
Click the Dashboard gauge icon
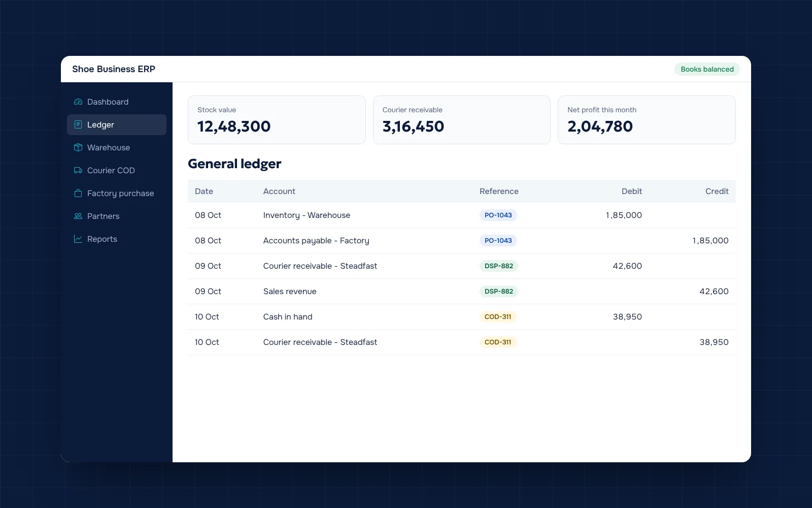[x=78, y=102]
